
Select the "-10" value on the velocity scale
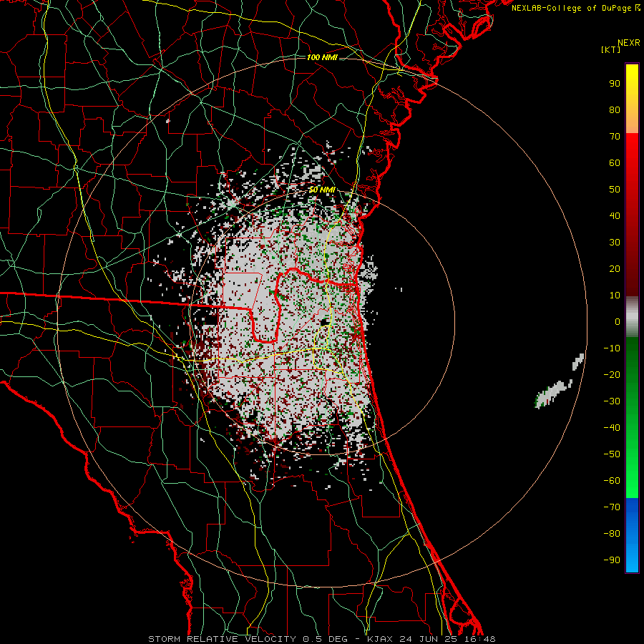pos(612,348)
